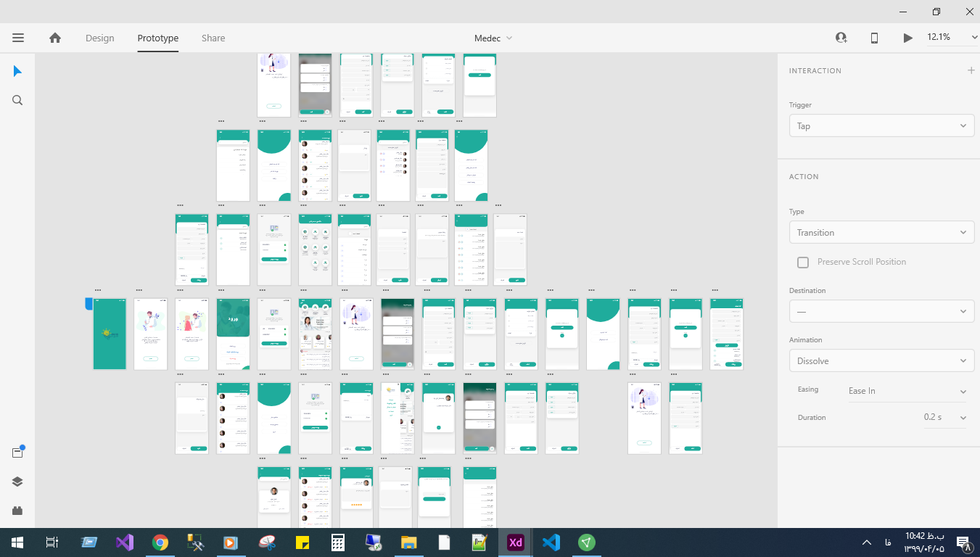Click the mobile Device Preview icon
The image size is (980, 557).
click(874, 38)
